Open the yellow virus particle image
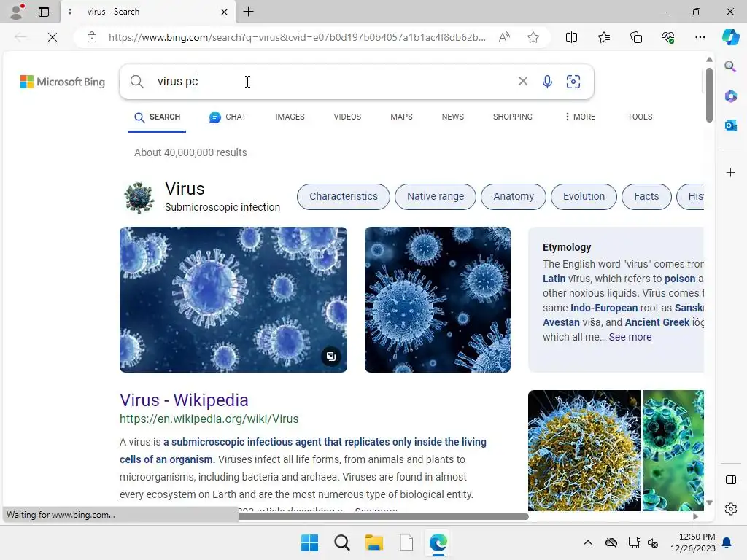747x560 pixels. coord(584,451)
